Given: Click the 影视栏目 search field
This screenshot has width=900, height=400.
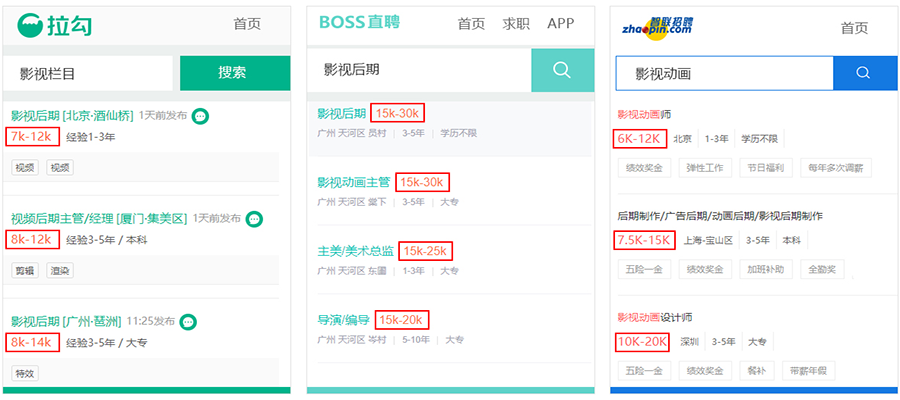Looking at the screenshot, I should [88, 73].
